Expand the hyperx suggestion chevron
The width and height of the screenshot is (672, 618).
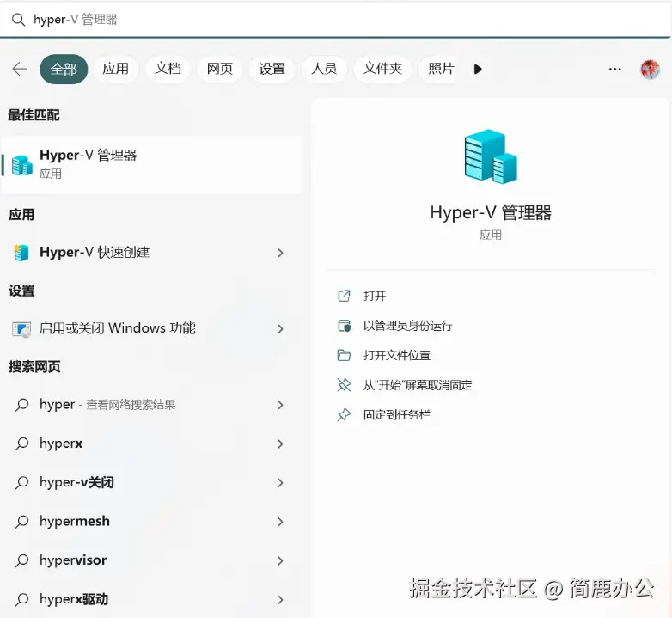click(x=280, y=444)
